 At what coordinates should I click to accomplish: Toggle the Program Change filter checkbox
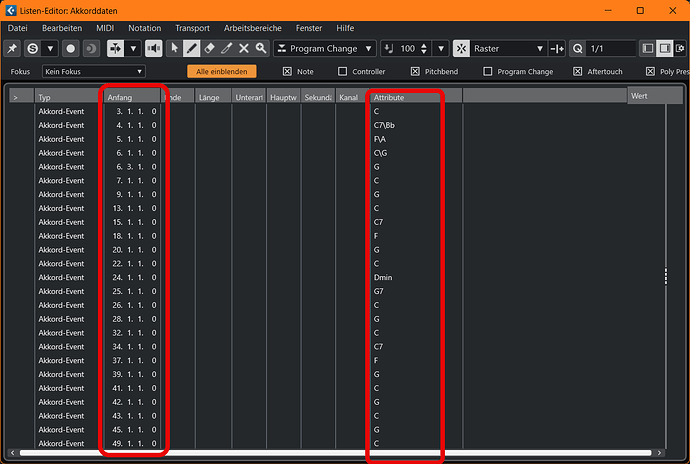(x=488, y=71)
